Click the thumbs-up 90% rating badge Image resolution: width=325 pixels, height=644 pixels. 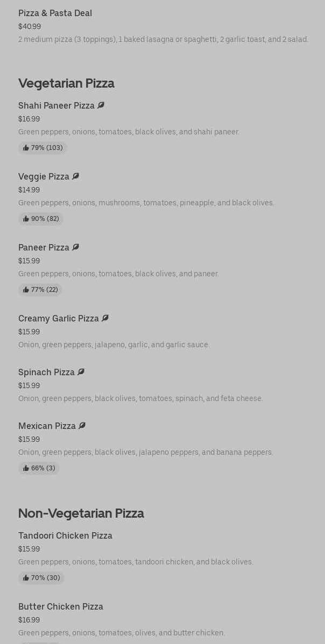(41, 219)
